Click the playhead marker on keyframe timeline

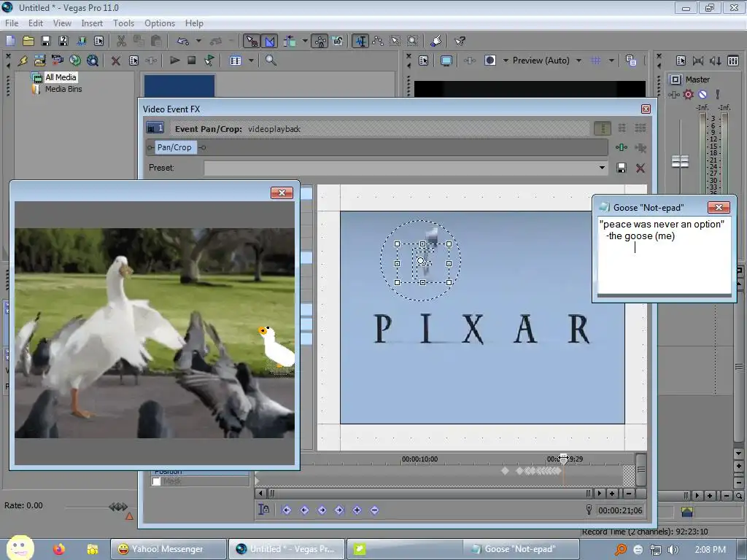pyautogui.click(x=564, y=459)
